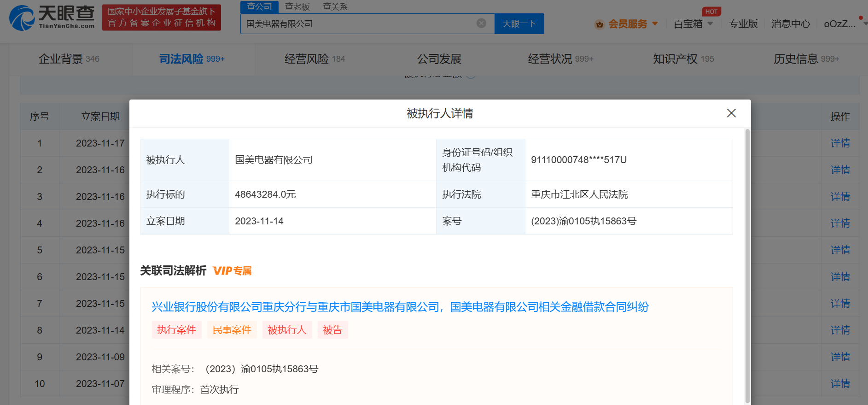
Task: Click the HOT badge above 百宝箱
Action: coord(711,12)
